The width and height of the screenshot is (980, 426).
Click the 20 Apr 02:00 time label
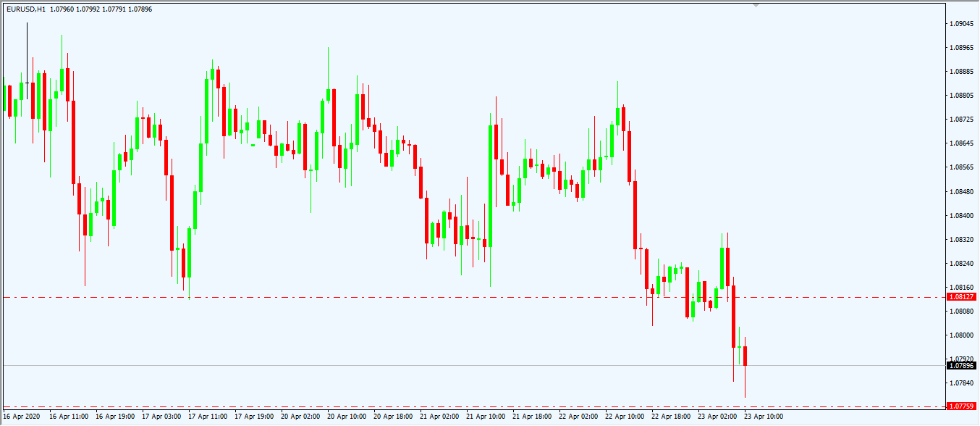click(300, 417)
